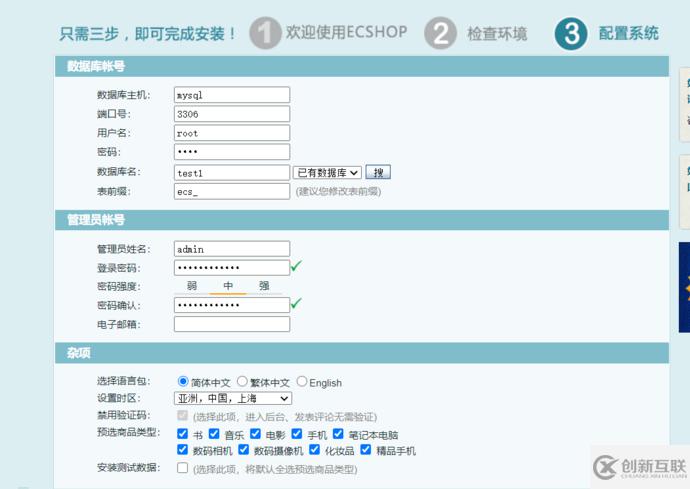The width and height of the screenshot is (690, 489).
Task: Uncheck the 精品手机 product type checkbox
Action: point(366,449)
